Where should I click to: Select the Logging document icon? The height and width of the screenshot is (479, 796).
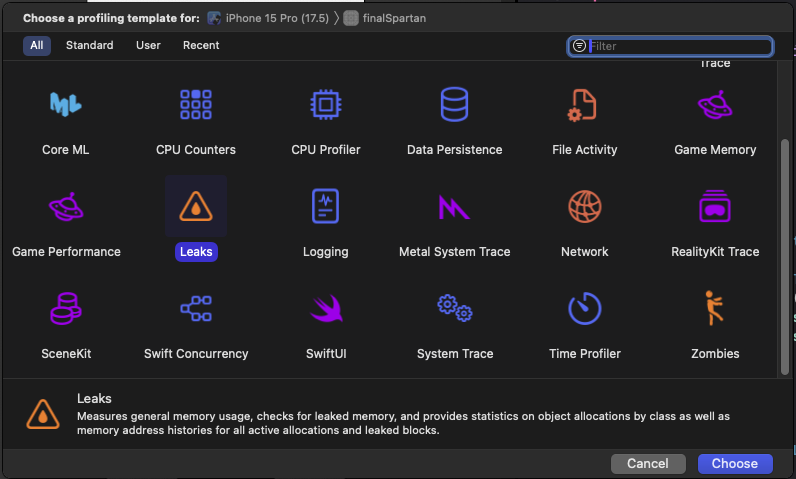(x=325, y=206)
